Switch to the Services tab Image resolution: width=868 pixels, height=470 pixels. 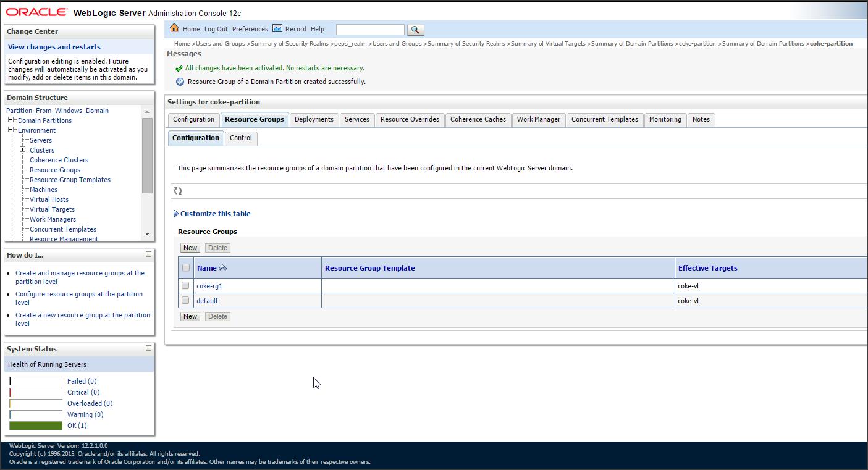tap(357, 120)
